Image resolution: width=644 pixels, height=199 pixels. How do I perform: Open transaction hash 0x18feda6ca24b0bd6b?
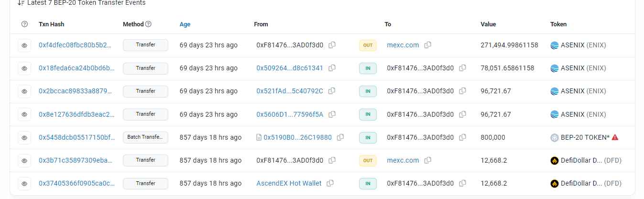(76, 68)
